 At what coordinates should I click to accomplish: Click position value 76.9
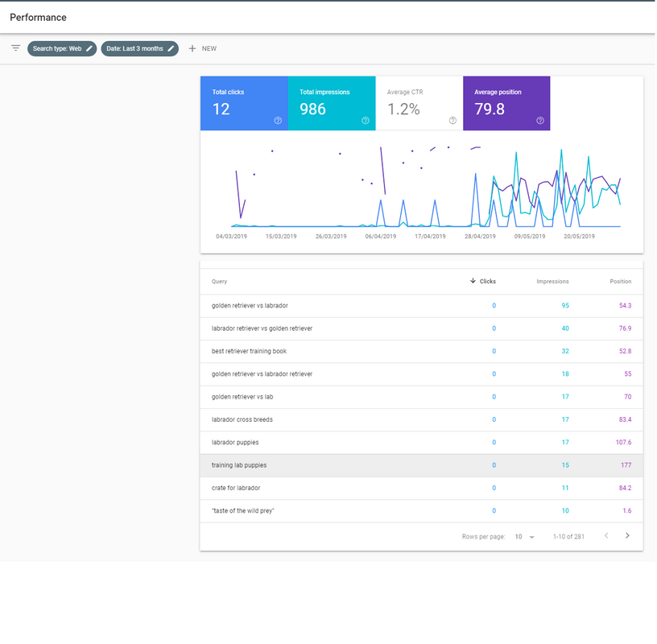(625, 328)
